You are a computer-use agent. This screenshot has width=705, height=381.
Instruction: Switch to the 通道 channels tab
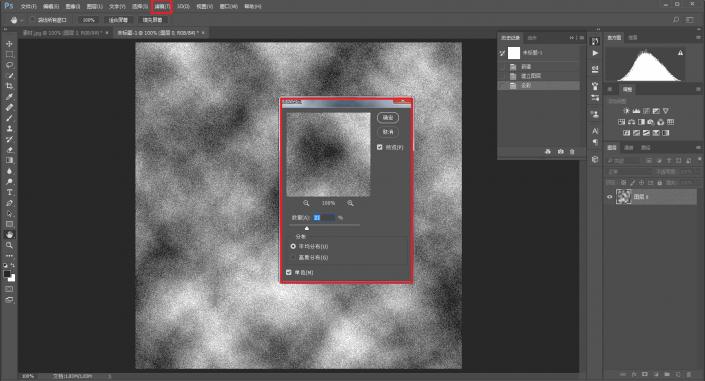tap(629, 148)
